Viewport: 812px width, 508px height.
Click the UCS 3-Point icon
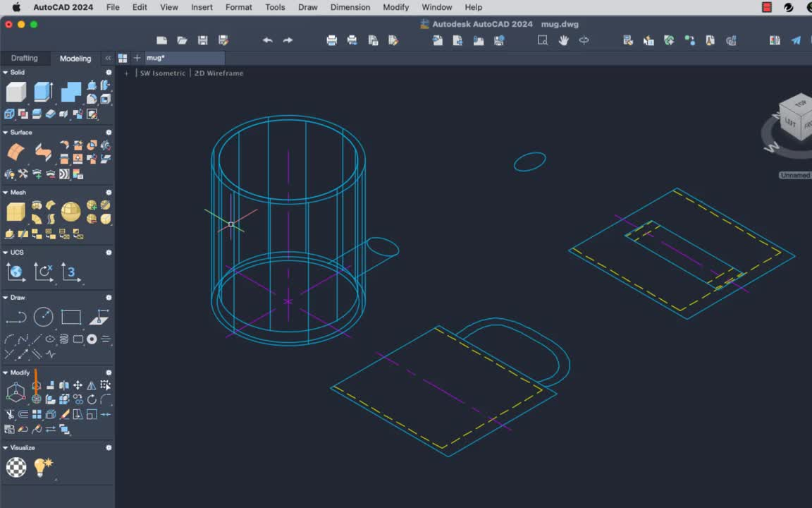tap(71, 272)
